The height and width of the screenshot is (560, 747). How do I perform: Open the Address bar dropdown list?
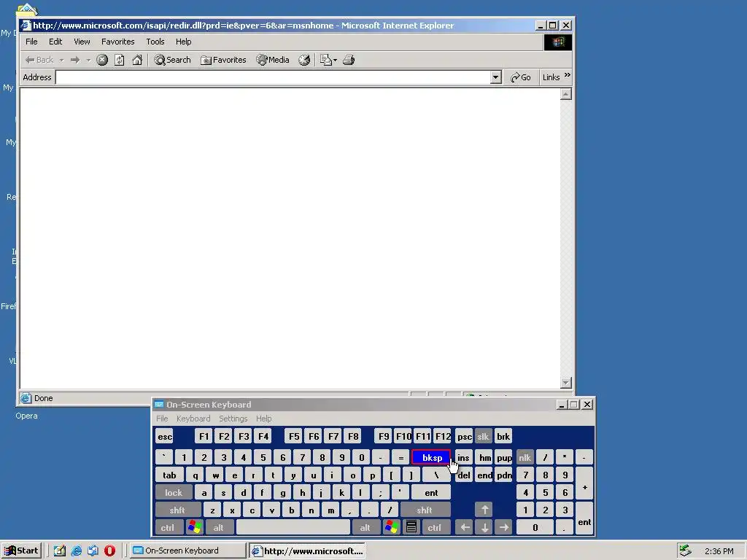click(x=495, y=77)
